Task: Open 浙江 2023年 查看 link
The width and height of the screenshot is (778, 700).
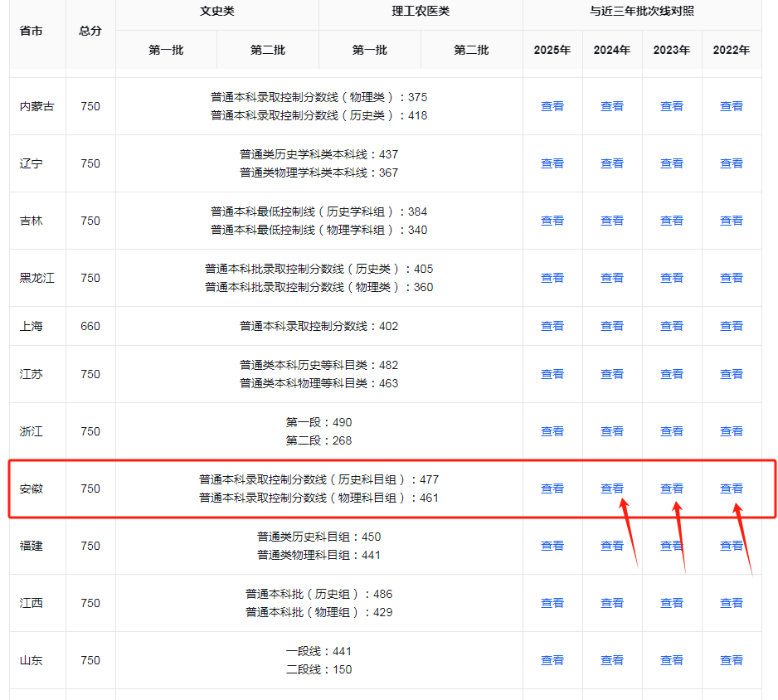Action: [672, 431]
